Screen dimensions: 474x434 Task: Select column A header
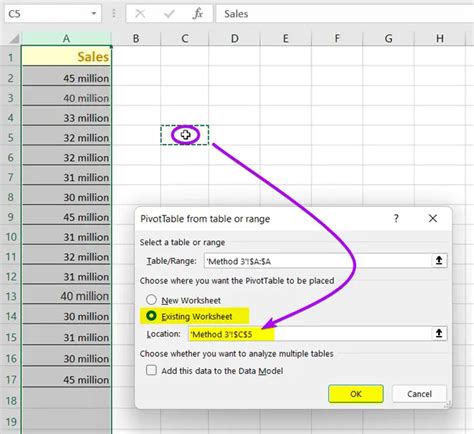(66, 39)
